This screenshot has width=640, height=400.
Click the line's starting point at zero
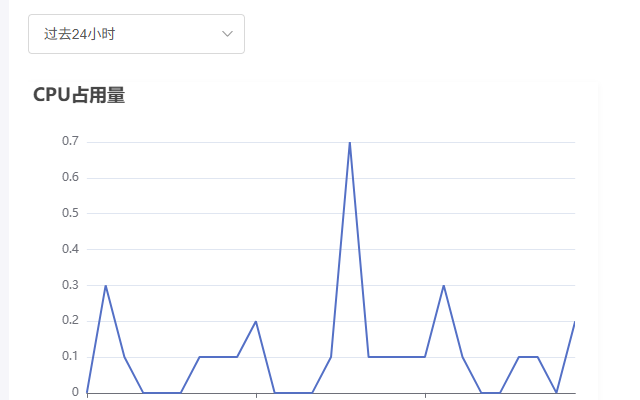click(88, 391)
